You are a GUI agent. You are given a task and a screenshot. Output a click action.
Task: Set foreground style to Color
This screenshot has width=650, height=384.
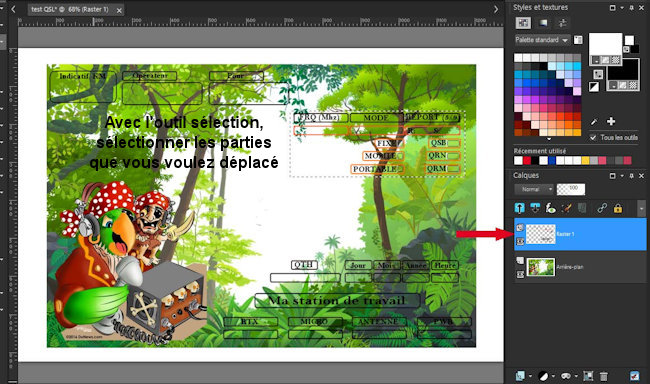(x=596, y=61)
